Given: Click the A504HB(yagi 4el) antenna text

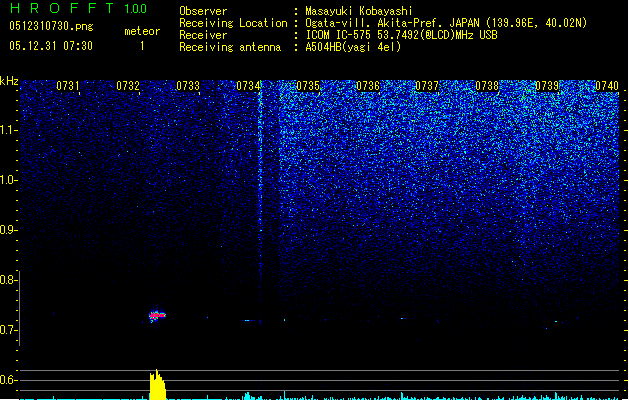Looking at the screenshot, I should [353, 47].
